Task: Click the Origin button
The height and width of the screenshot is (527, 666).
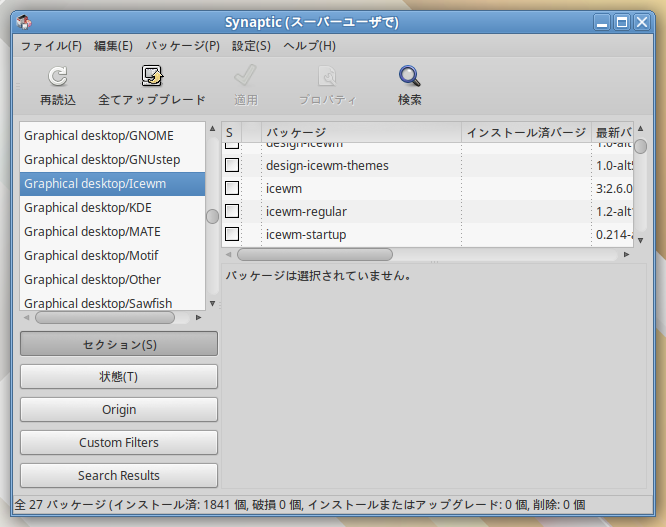Action: (x=119, y=409)
